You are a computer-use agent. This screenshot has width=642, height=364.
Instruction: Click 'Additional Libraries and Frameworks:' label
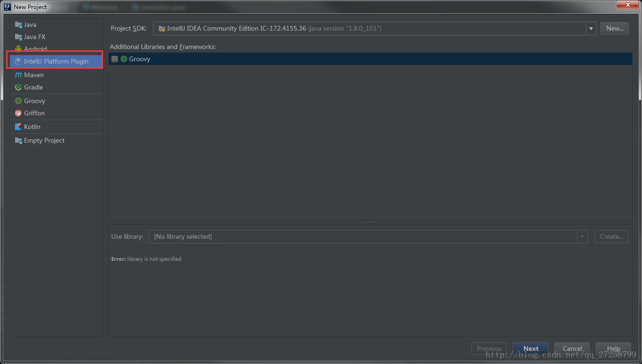click(163, 47)
